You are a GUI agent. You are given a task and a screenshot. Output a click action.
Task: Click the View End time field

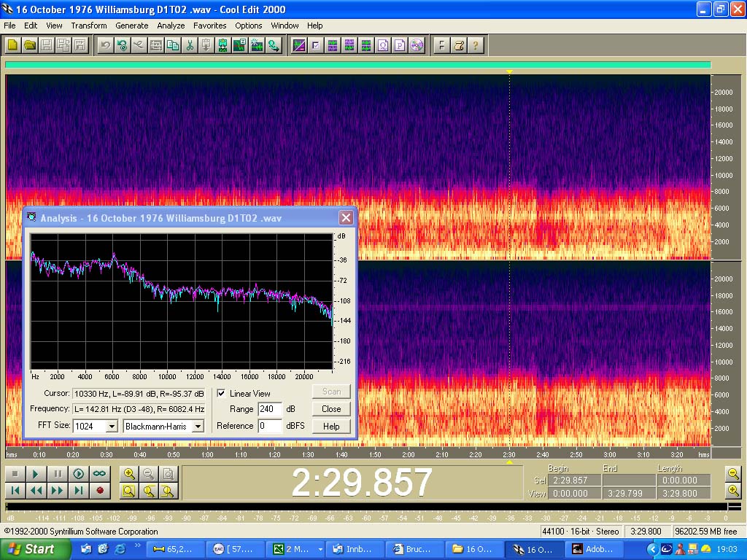click(x=628, y=494)
